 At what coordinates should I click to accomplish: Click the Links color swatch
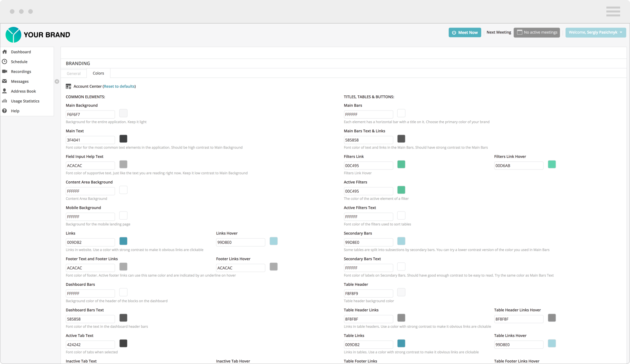[123, 241]
